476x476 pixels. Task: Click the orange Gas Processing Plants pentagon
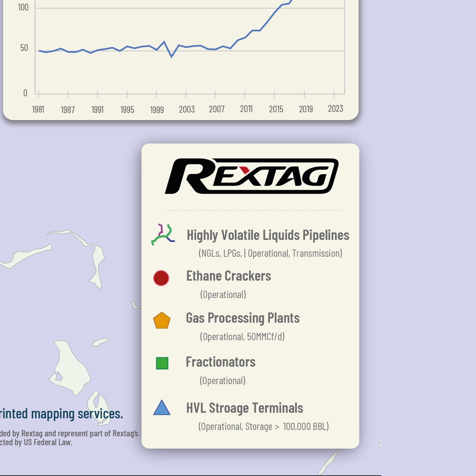(x=162, y=320)
